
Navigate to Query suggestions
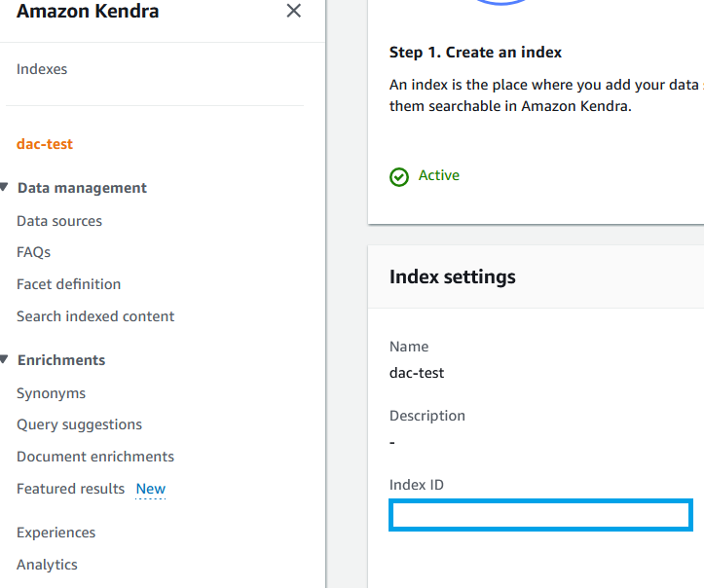80,424
